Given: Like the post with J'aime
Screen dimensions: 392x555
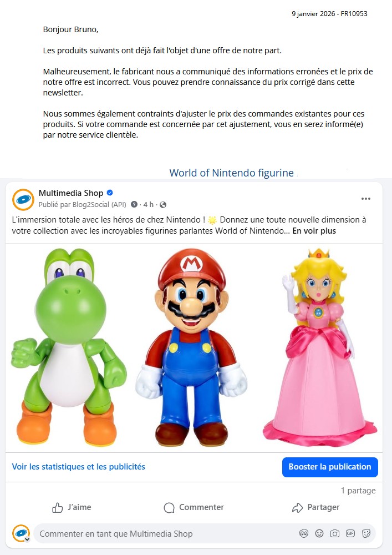Looking at the screenshot, I should click(72, 507).
